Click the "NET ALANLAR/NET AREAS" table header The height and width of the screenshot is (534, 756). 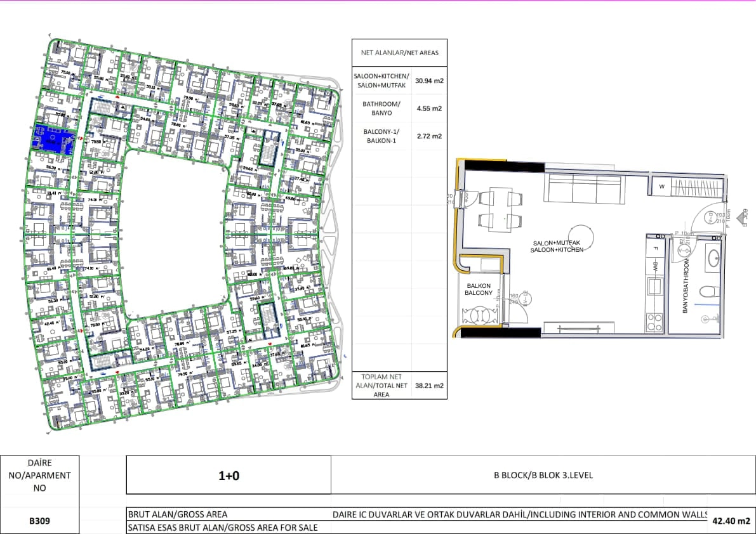[x=400, y=53]
